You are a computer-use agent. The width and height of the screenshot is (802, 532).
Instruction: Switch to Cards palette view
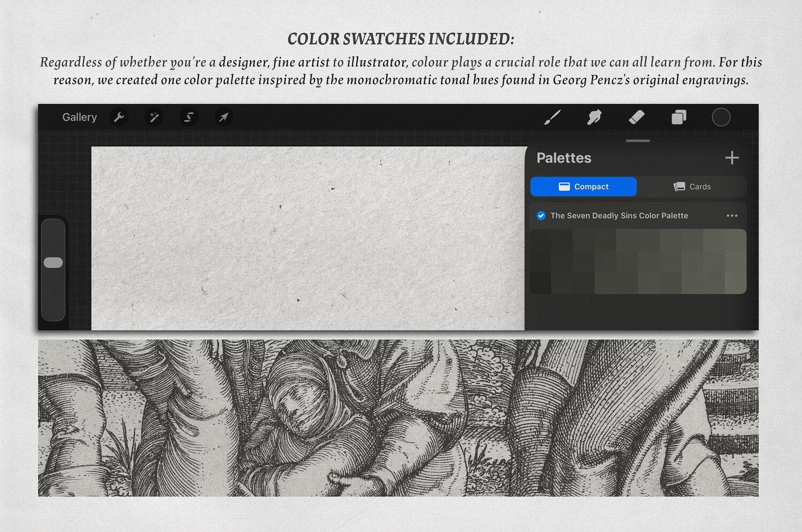click(692, 187)
